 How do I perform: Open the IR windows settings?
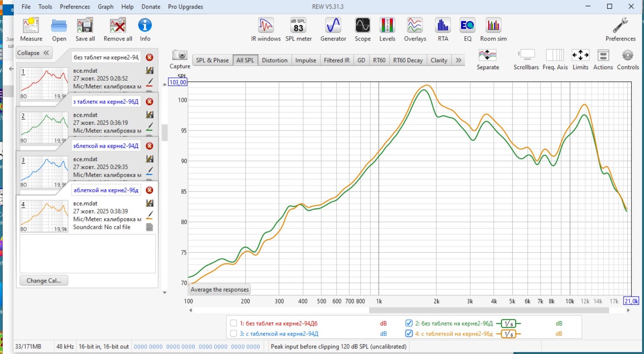point(266,29)
